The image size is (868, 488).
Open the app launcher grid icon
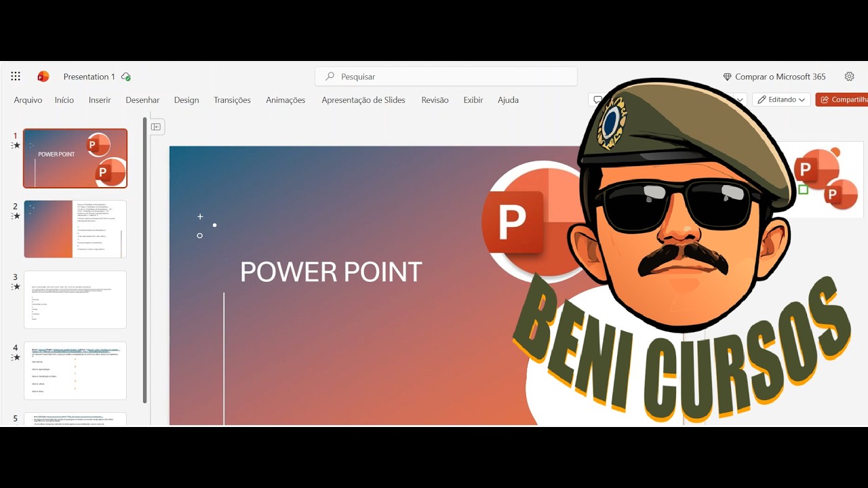[16, 77]
